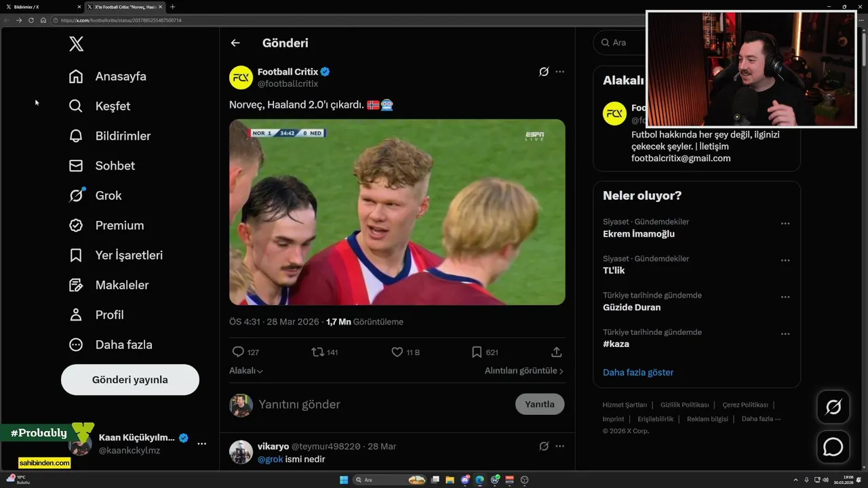The height and width of the screenshot is (488, 868).
Task: Click the Grok icon on the Football Critix post
Action: coord(544,71)
